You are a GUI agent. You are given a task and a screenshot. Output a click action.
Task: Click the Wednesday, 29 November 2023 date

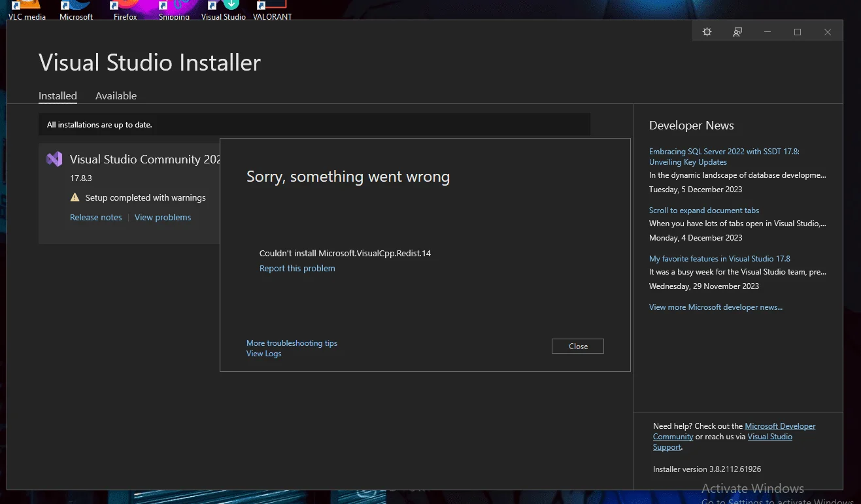[704, 286]
